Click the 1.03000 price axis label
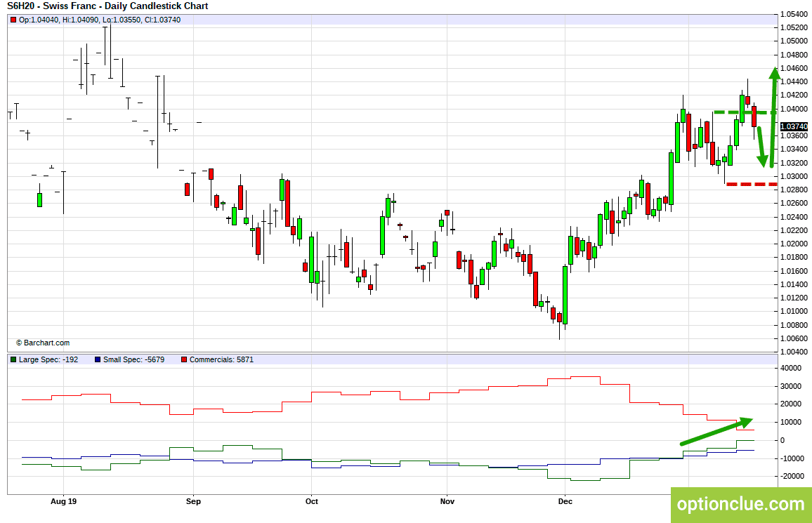The image size is (812, 523). coord(794,176)
